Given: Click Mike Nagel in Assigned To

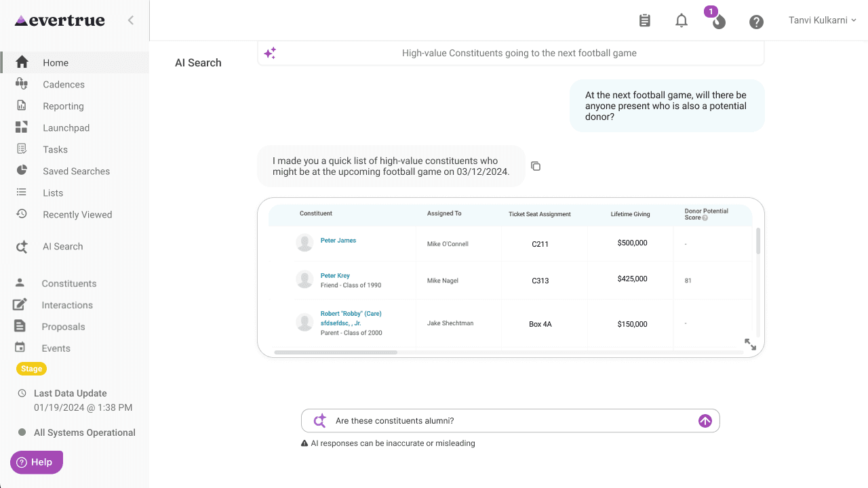Looking at the screenshot, I should pyautogui.click(x=443, y=281).
